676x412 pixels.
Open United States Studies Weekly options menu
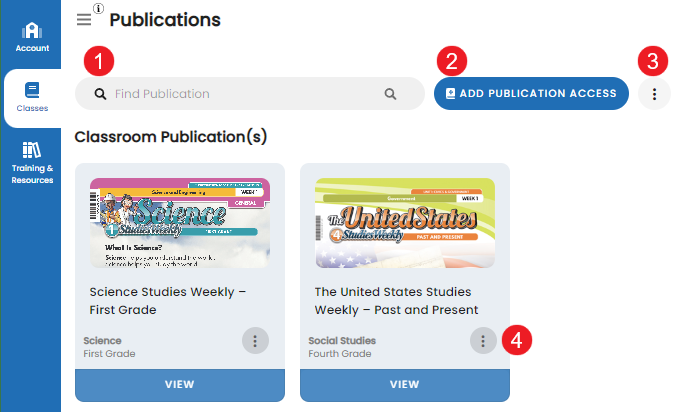point(483,341)
